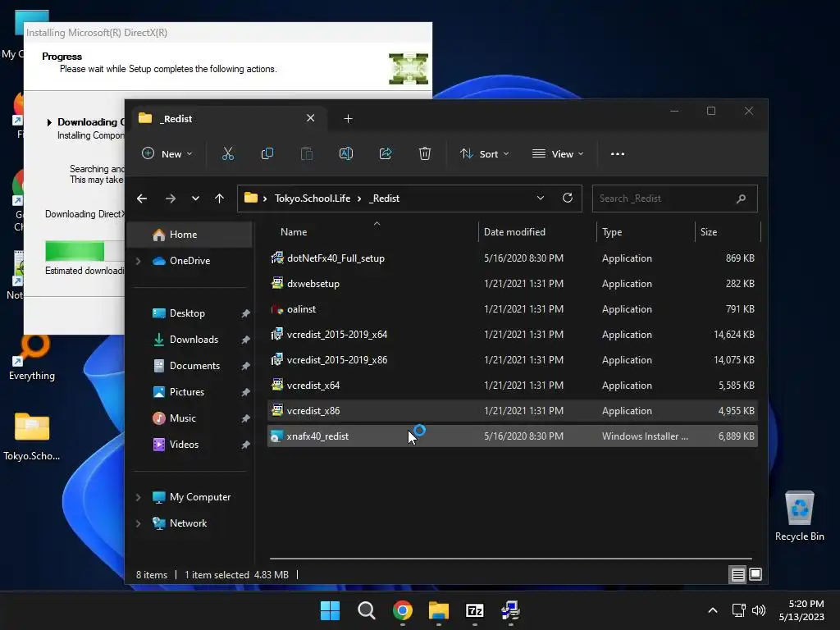Click the Copy icon in toolbar
The width and height of the screenshot is (840, 630).
(267, 153)
